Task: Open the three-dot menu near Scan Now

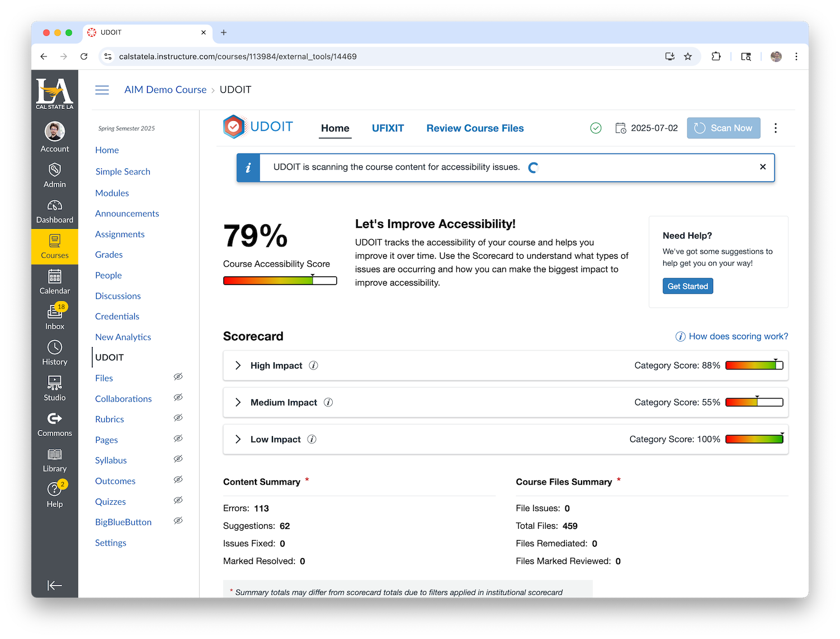Action: click(x=776, y=127)
